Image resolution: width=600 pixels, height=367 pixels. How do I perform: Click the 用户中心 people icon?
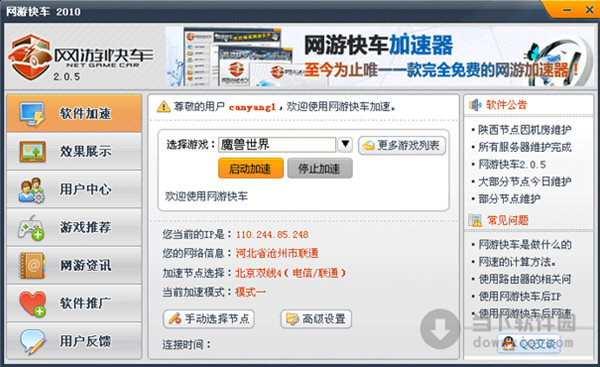tap(31, 190)
